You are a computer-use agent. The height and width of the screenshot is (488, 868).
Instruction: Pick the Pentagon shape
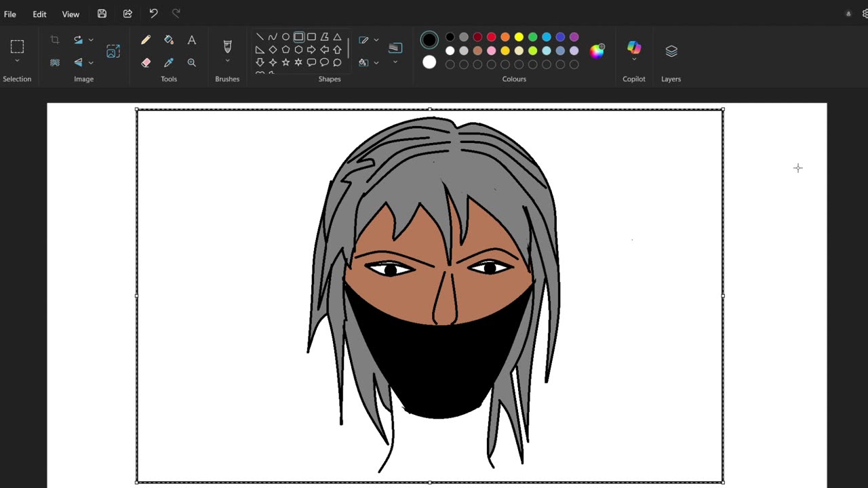285,49
